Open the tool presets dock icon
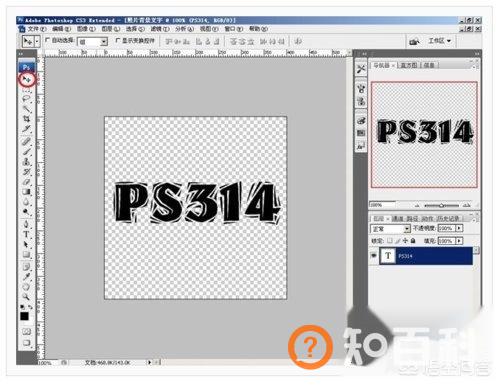Screen dimensions: 500x385 coord(361,69)
